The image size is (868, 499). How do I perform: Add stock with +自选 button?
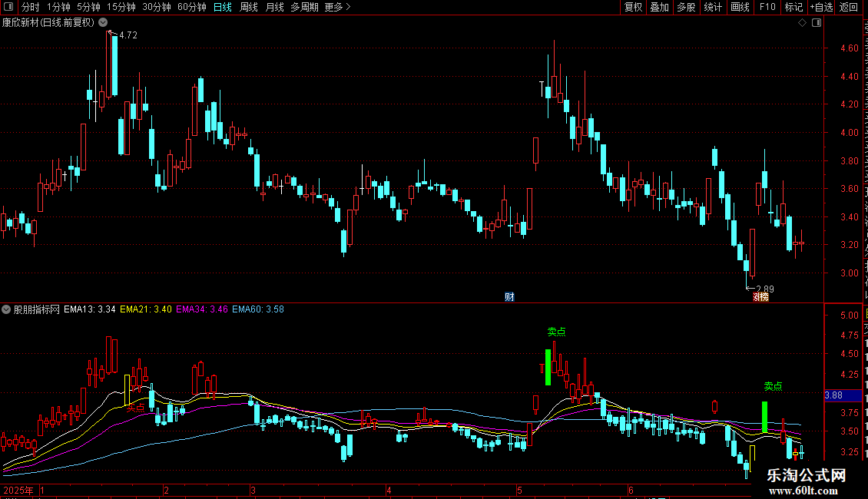click(x=821, y=7)
